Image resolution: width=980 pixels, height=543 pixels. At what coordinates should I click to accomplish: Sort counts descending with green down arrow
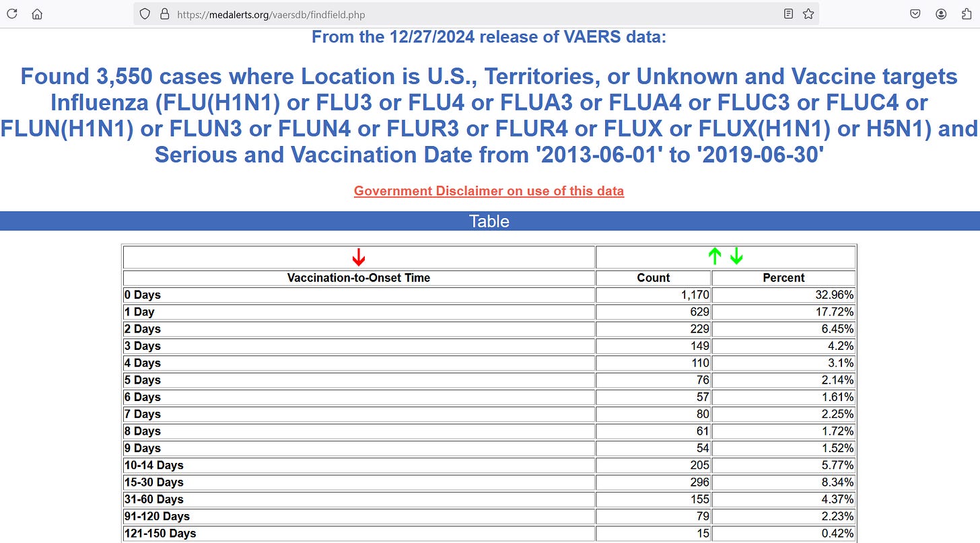coord(736,256)
